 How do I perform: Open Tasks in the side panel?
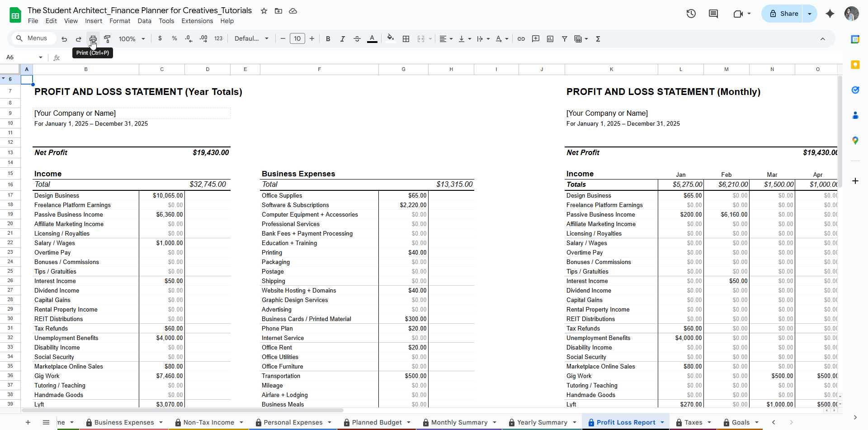[855, 90]
